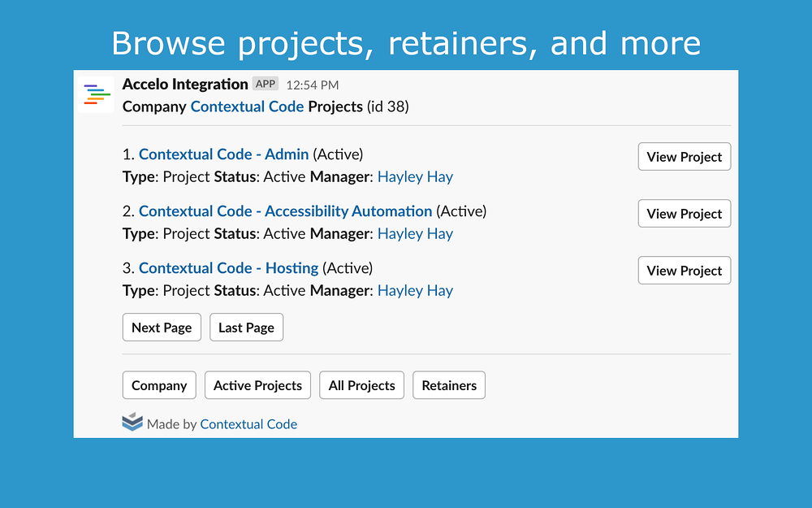The height and width of the screenshot is (508, 812).
Task: Click the Contextual Code logo icon in footer
Action: pos(132,422)
